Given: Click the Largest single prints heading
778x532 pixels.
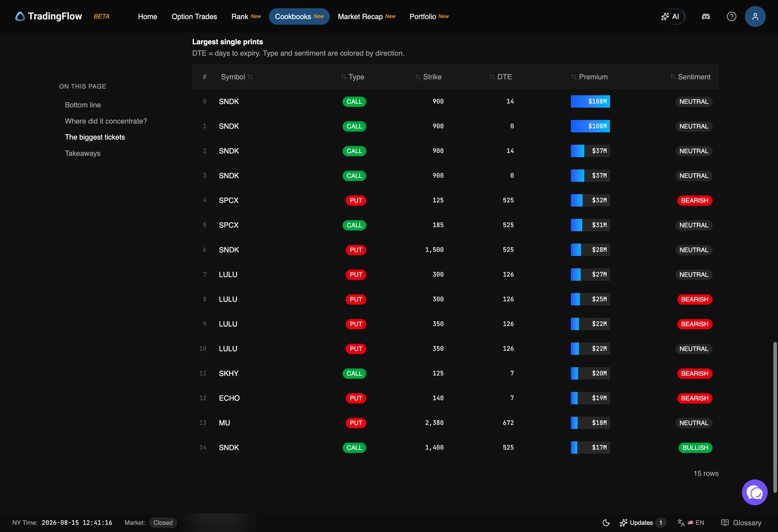Looking at the screenshot, I should tap(228, 42).
